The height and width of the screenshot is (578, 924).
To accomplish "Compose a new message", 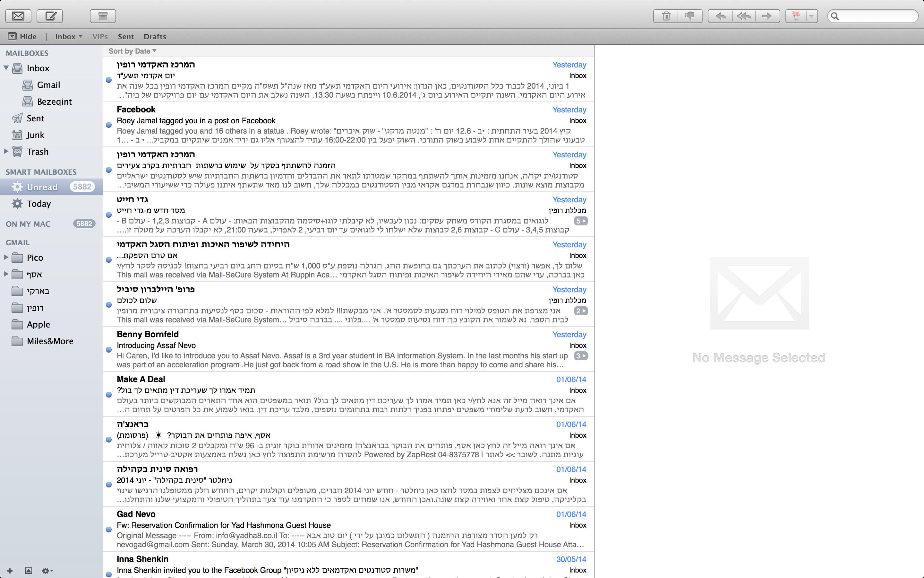I will (50, 16).
